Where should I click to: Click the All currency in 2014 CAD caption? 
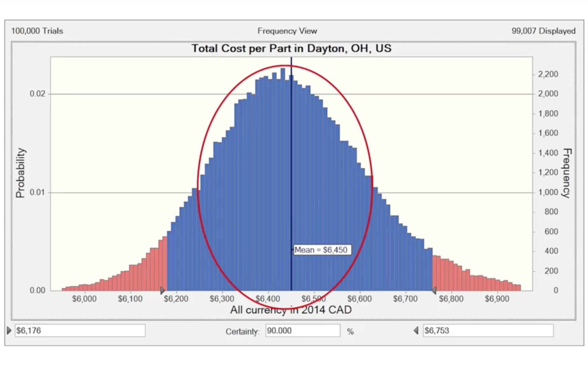pyautogui.click(x=291, y=310)
